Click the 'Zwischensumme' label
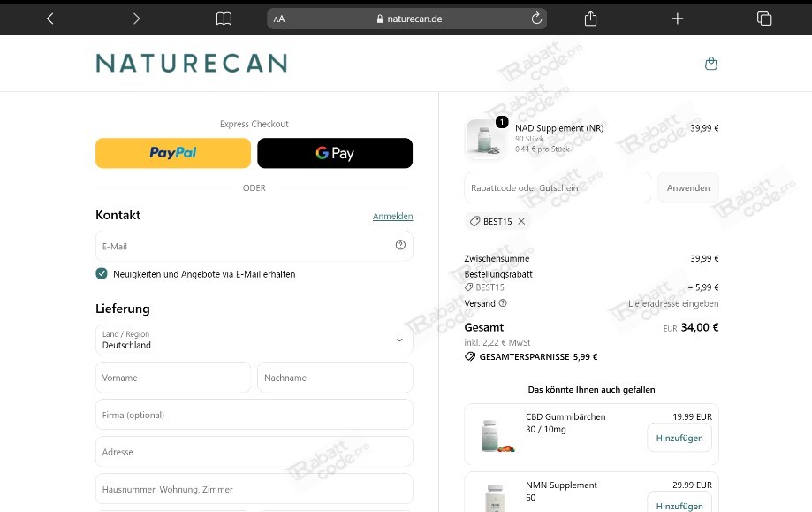 click(x=497, y=258)
